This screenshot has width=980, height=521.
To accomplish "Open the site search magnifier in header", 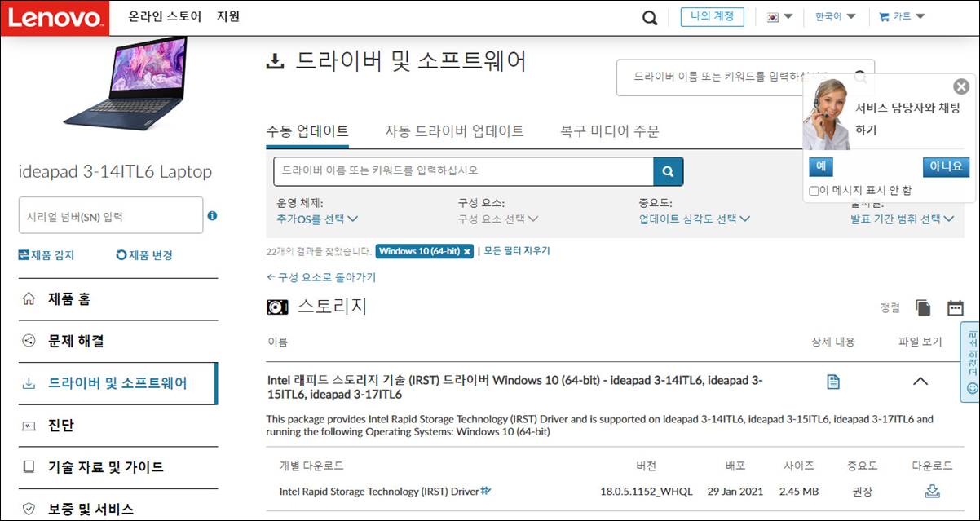I will pos(650,18).
